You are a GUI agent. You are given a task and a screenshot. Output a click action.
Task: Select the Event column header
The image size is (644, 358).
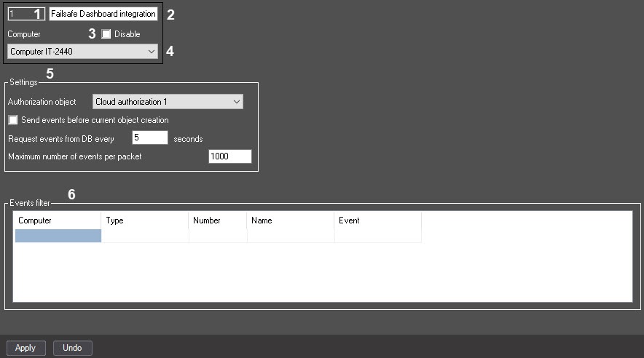click(378, 220)
